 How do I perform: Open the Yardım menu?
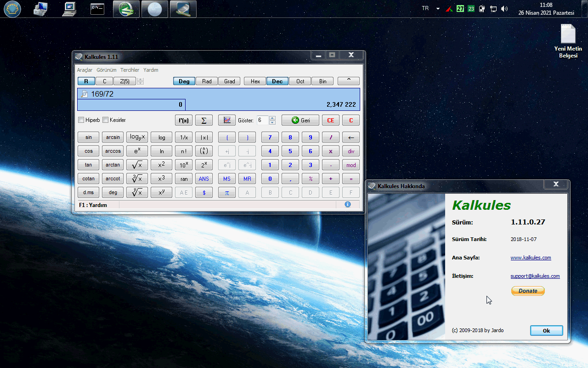[151, 70]
